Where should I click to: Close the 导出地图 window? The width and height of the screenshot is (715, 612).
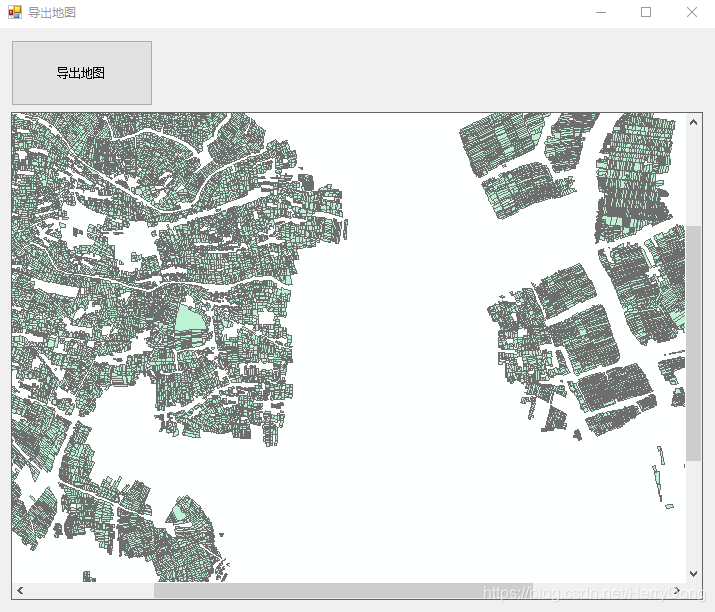click(x=691, y=12)
